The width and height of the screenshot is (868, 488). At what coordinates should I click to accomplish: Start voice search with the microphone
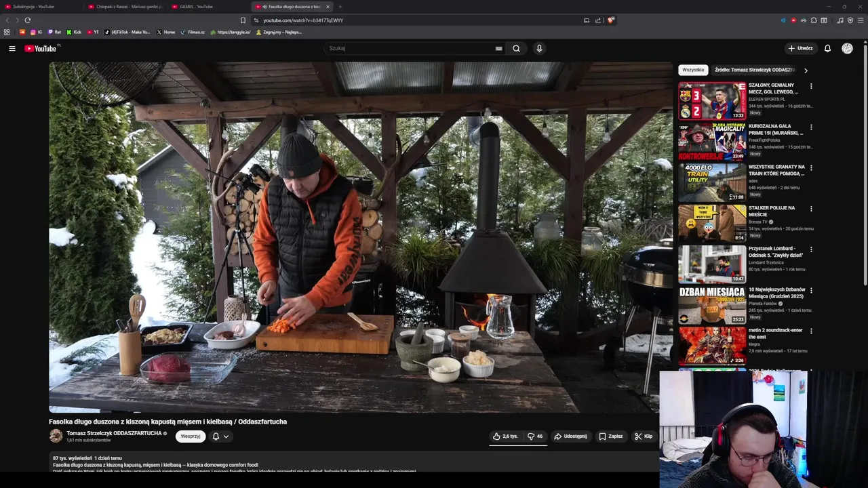(x=539, y=48)
